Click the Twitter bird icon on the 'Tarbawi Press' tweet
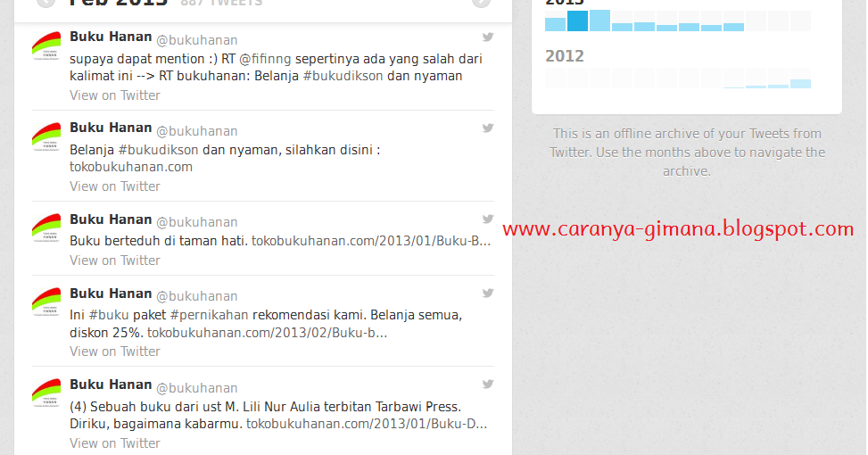 click(487, 385)
